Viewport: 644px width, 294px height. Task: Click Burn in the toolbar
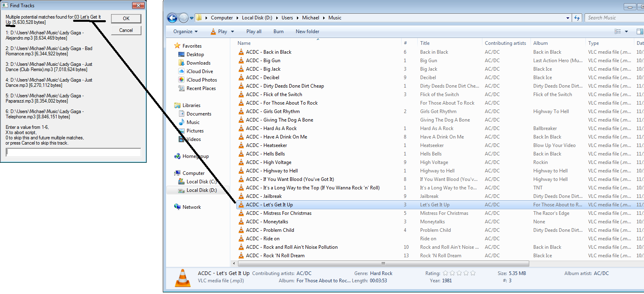pyautogui.click(x=278, y=31)
